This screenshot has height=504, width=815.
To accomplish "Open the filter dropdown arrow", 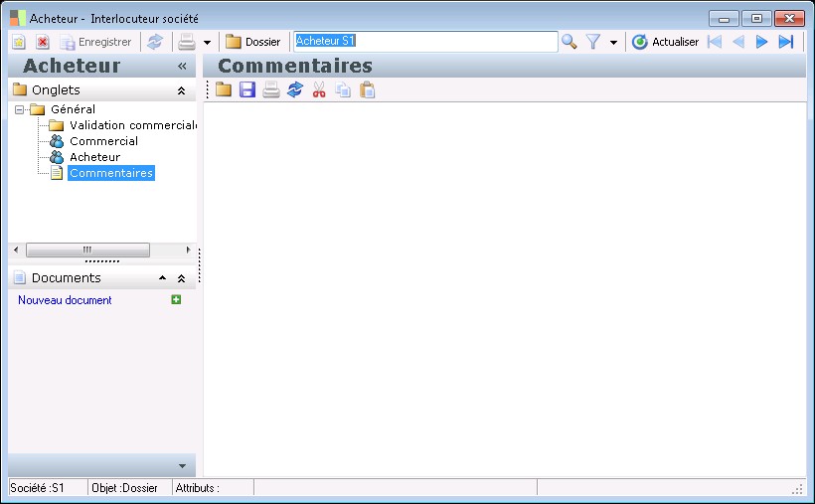I will coord(613,42).
